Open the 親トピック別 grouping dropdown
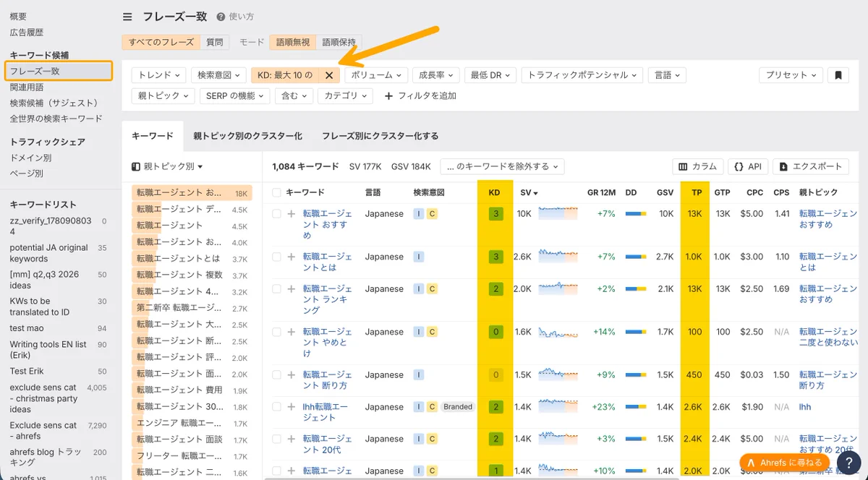Screen dimensions: 868x480 pos(167,166)
